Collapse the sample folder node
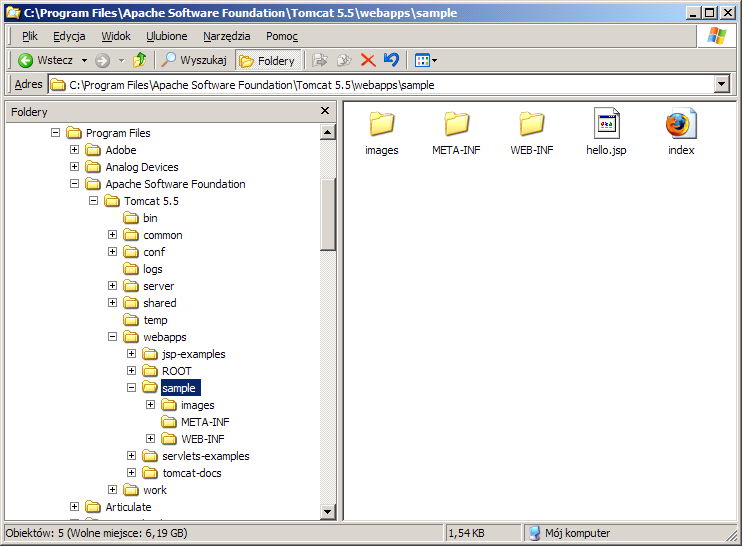The height and width of the screenshot is (547, 743). tap(131, 388)
